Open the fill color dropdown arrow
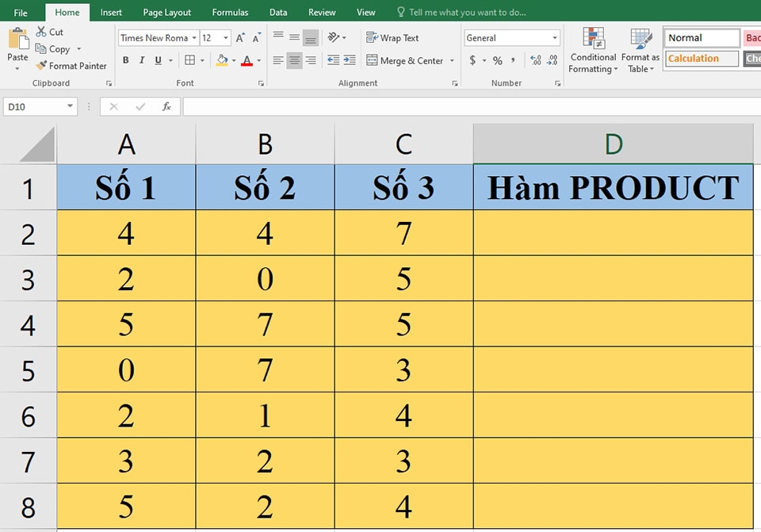The width and height of the screenshot is (761, 532). click(x=233, y=61)
